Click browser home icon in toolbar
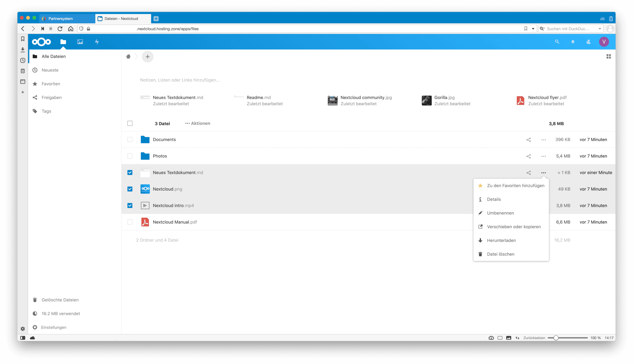Screen dimensions: 633x364 [71, 29]
